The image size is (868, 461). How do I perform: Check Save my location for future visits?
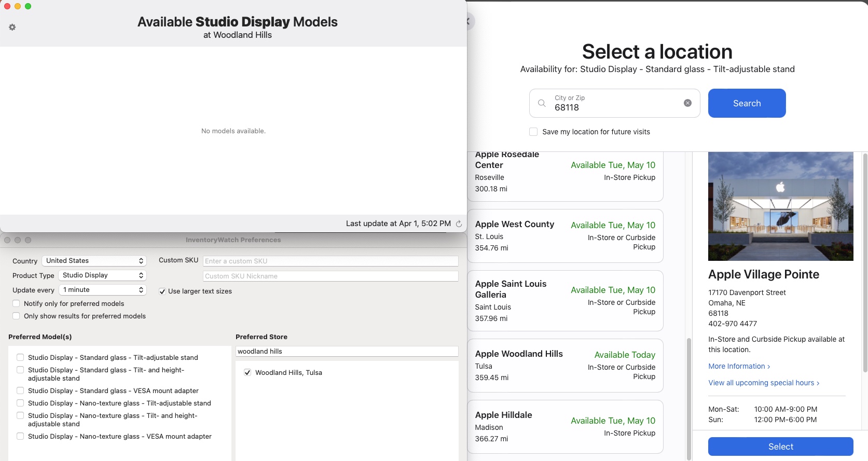[x=533, y=132]
